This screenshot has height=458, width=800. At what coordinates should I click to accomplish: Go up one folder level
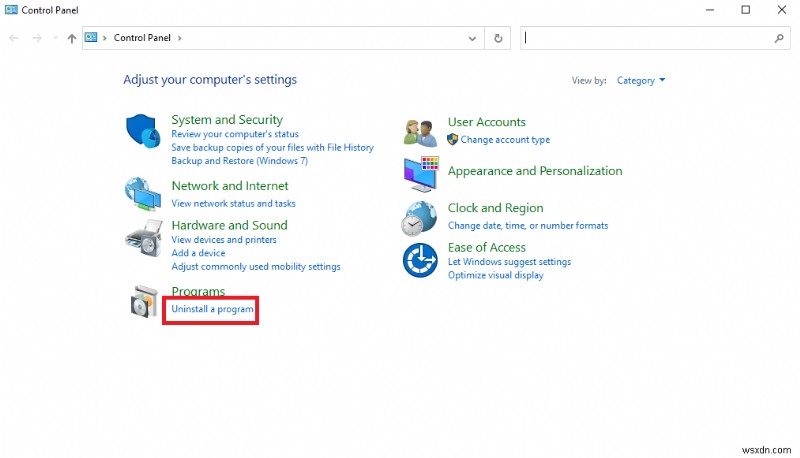coord(71,38)
